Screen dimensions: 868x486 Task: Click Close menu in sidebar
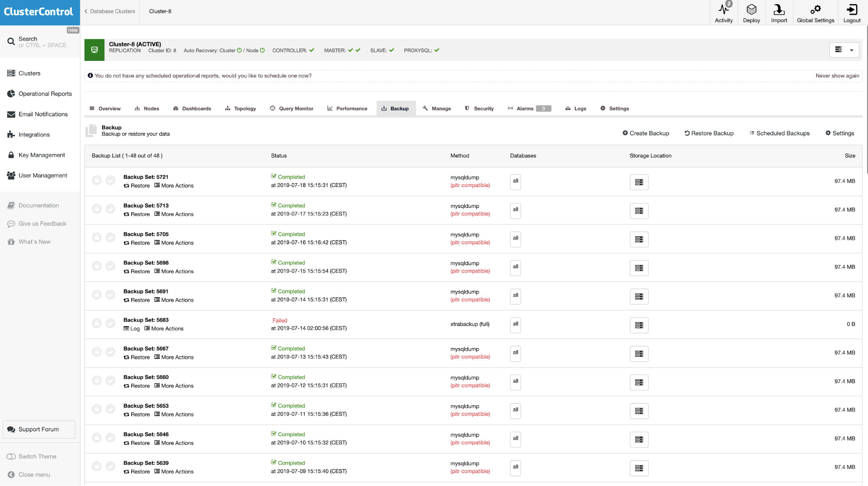click(x=29, y=475)
